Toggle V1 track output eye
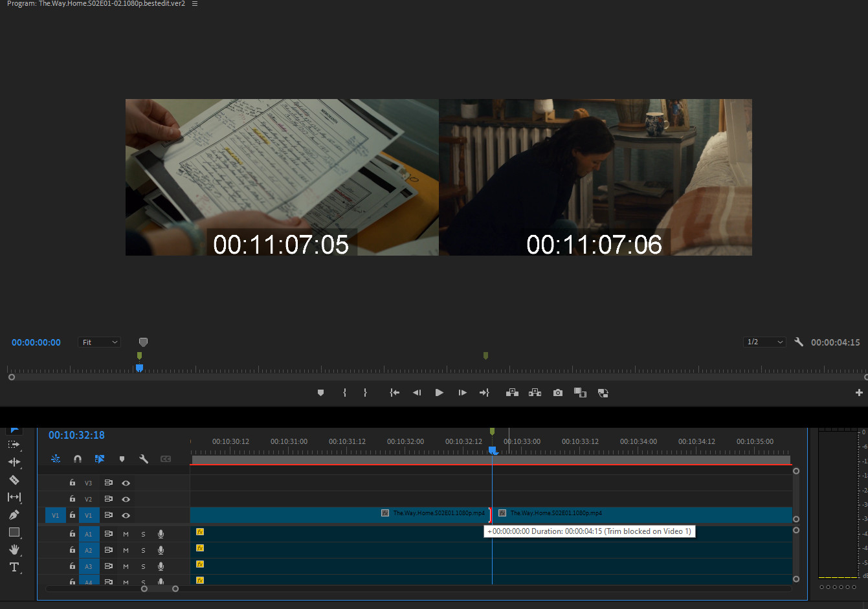 click(x=126, y=515)
